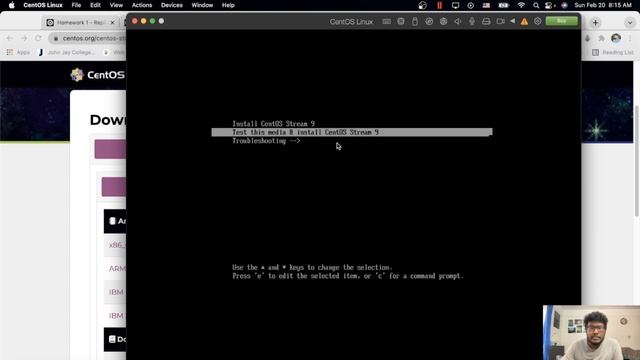Click the browser back arrow

9,38
